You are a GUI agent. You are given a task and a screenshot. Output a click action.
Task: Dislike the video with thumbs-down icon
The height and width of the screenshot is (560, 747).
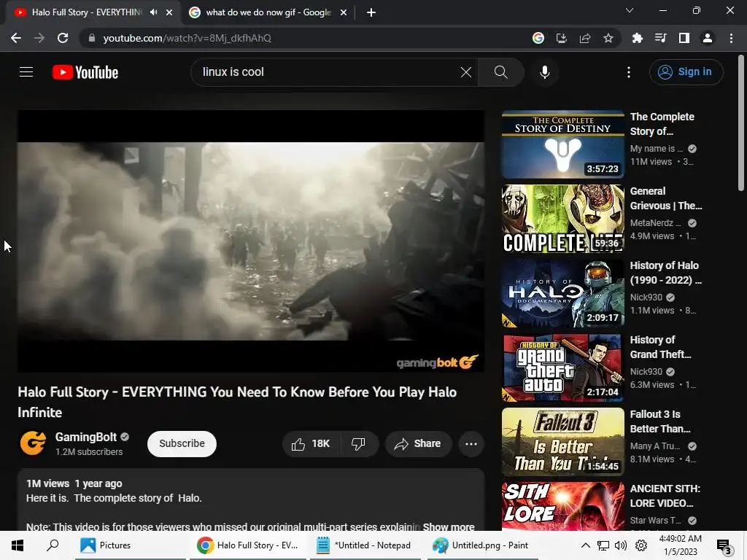coord(358,444)
